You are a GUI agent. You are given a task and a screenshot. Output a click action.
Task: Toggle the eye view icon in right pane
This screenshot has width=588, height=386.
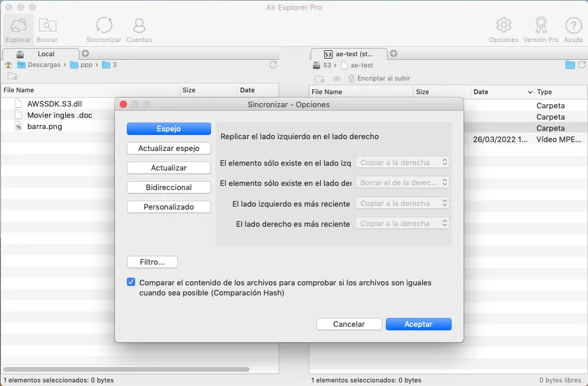click(336, 79)
